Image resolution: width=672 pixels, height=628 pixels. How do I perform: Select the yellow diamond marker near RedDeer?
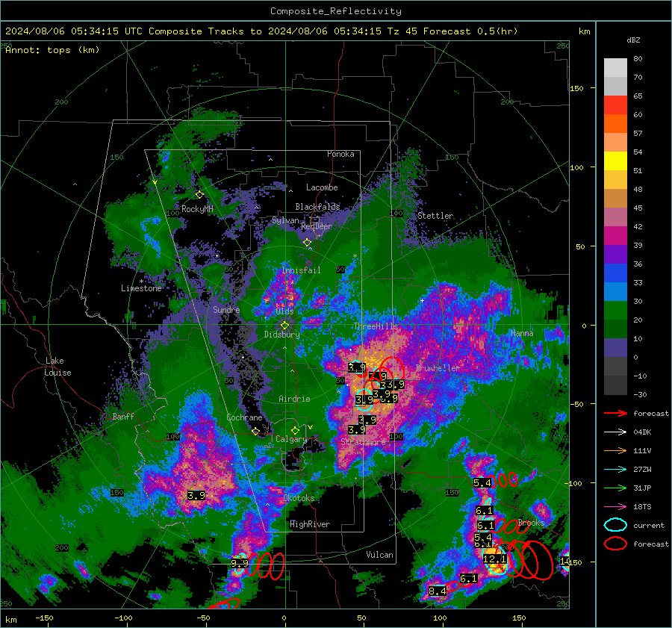pyautogui.click(x=308, y=243)
